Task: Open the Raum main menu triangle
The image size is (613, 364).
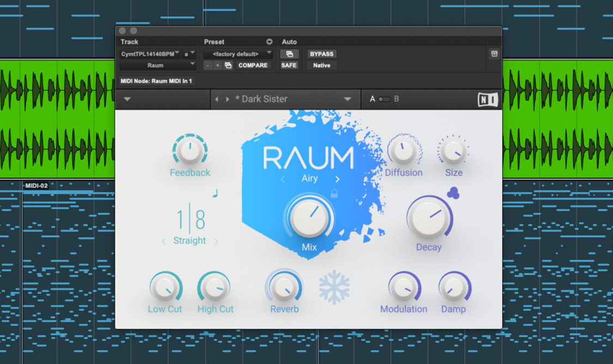Action: coord(128,99)
